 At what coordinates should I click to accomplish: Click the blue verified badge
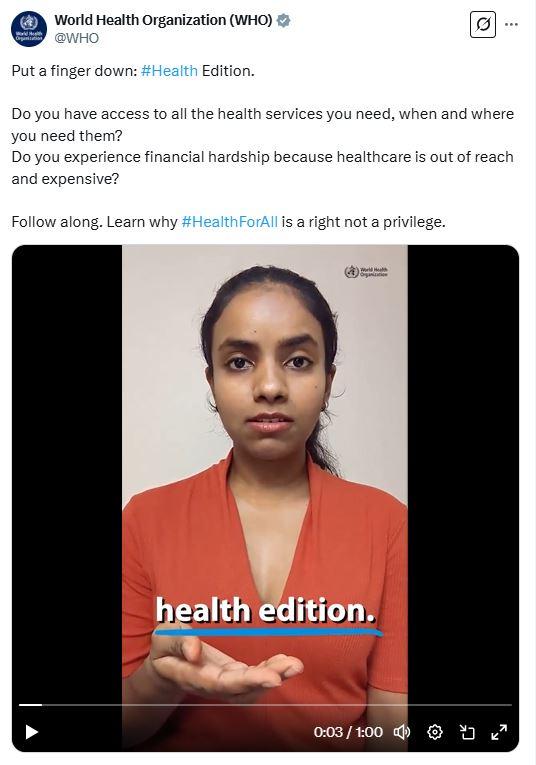tap(283, 20)
